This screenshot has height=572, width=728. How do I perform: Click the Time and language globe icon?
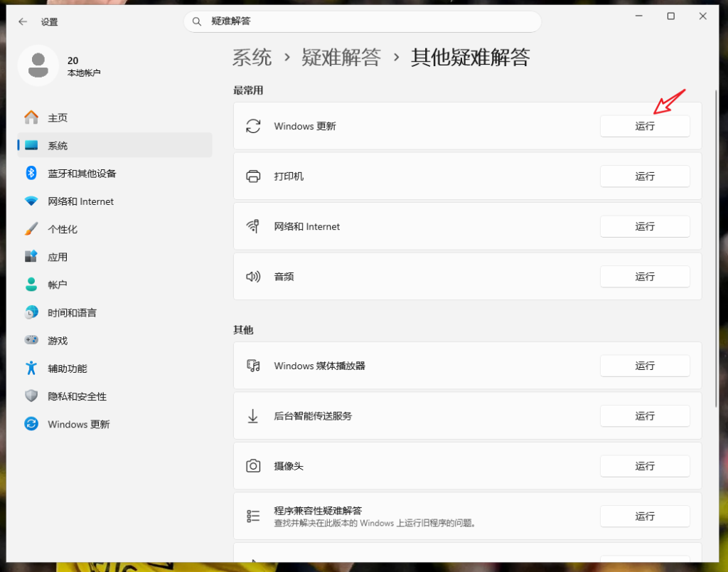pos(31,312)
